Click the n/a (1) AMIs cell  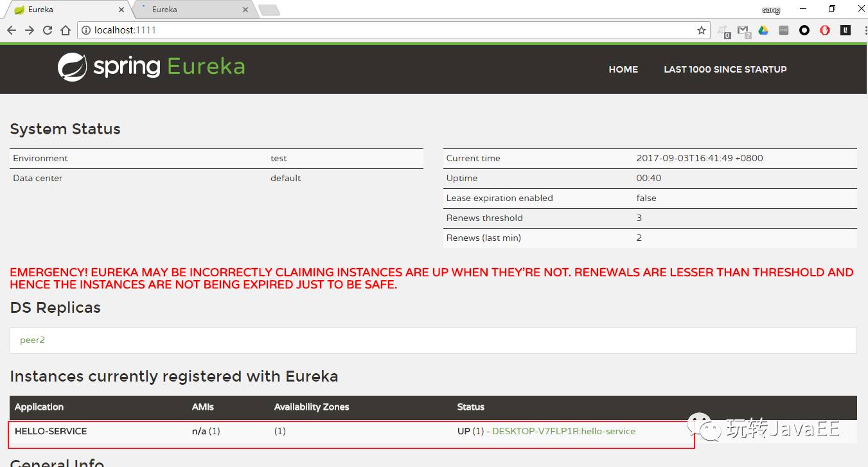206,431
